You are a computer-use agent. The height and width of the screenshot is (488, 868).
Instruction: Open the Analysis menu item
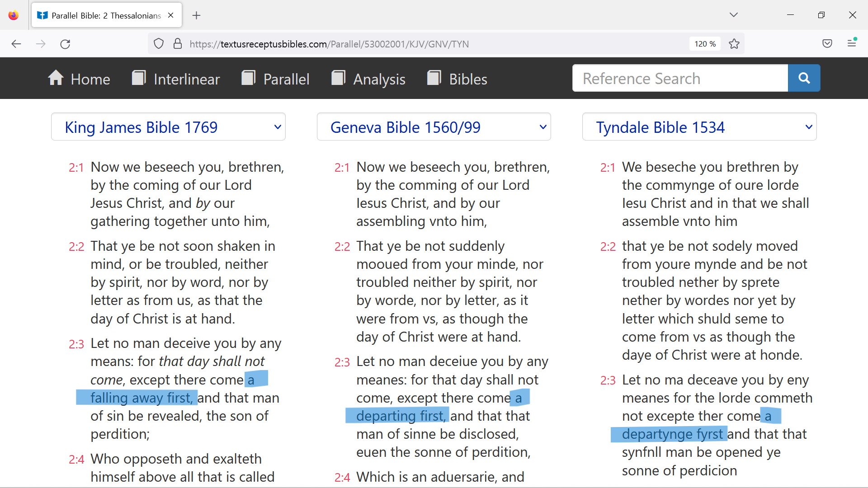[379, 79]
